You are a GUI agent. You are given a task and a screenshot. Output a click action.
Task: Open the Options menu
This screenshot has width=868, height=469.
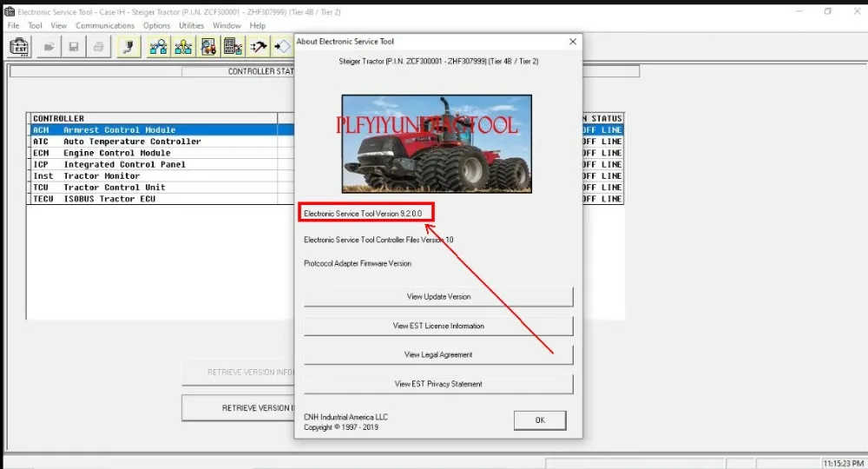(x=156, y=25)
